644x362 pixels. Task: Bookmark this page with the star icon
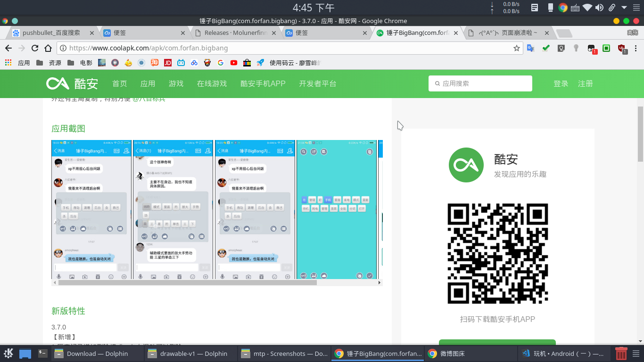(x=517, y=48)
